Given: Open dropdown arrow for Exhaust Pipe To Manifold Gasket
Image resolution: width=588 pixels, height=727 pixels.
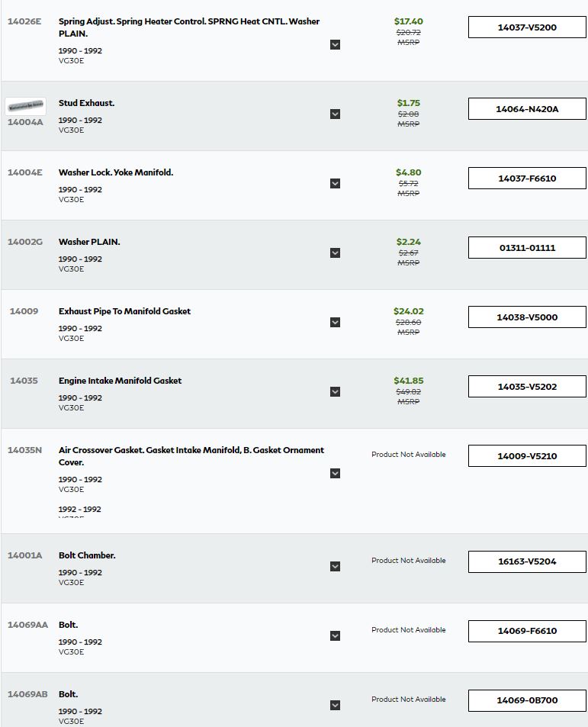Looking at the screenshot, I should pyautogui.click(x=335, y=322).
